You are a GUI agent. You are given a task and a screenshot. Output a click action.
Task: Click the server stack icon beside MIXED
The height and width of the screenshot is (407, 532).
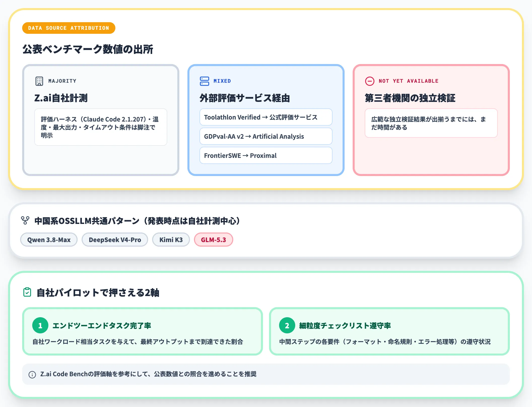coord(204,81)
